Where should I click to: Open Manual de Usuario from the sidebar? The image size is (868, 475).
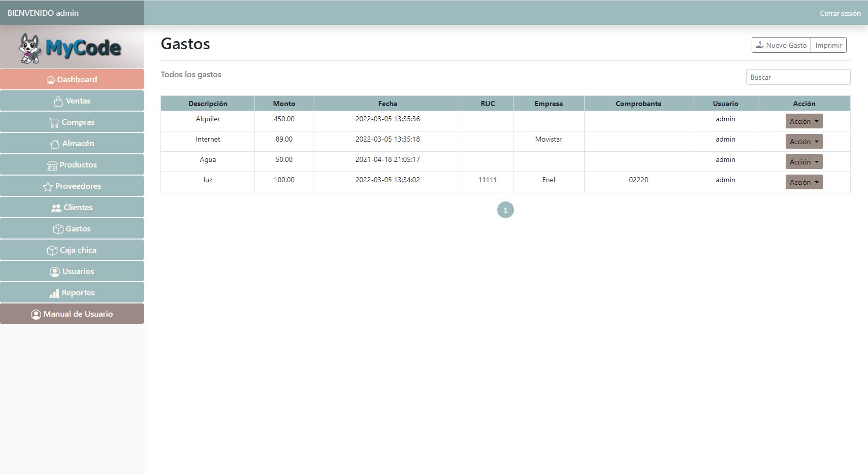tap(72, 314)
